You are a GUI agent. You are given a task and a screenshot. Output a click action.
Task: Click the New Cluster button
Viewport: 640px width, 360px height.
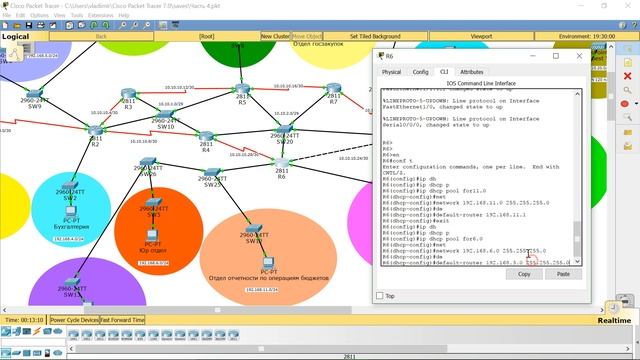(276, 36)
